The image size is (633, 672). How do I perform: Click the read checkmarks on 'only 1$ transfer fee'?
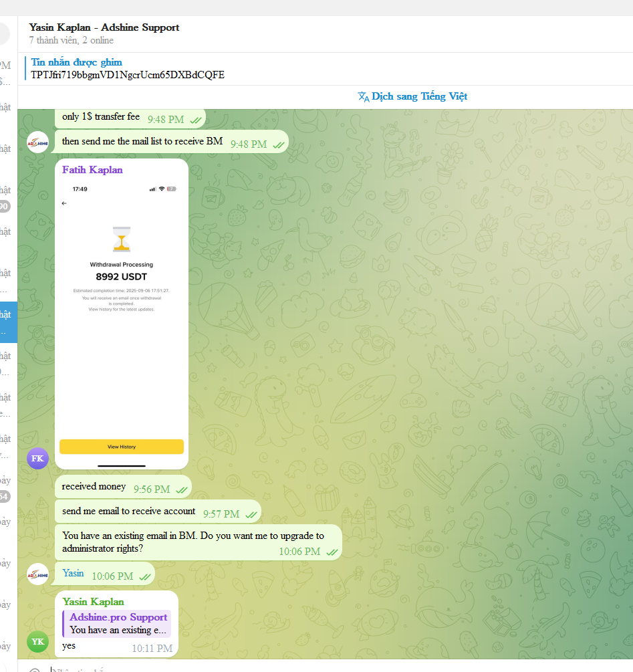[196, 120]
